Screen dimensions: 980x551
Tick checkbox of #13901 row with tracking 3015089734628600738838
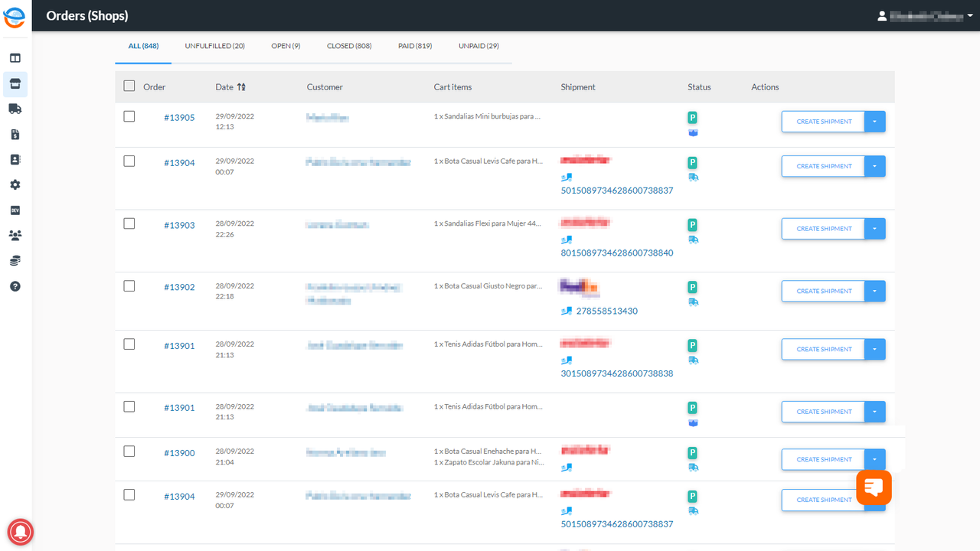coord(129,344)
